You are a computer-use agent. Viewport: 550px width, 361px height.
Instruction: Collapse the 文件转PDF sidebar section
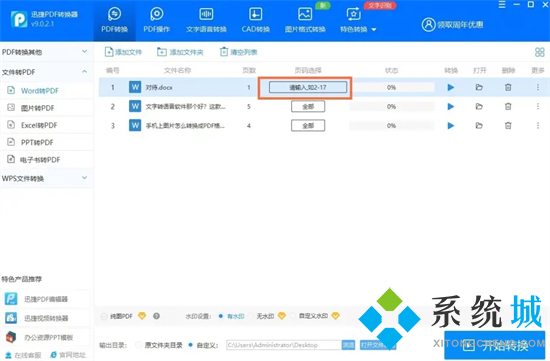coord(47,72)
